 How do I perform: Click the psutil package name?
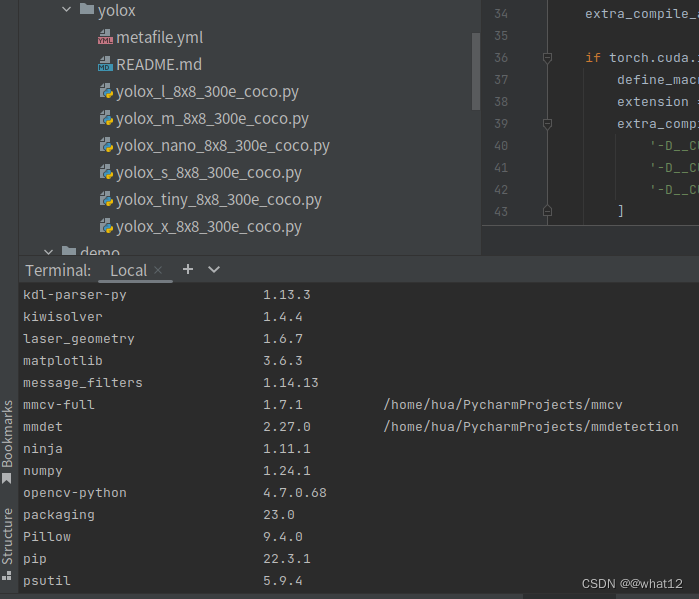47,581
